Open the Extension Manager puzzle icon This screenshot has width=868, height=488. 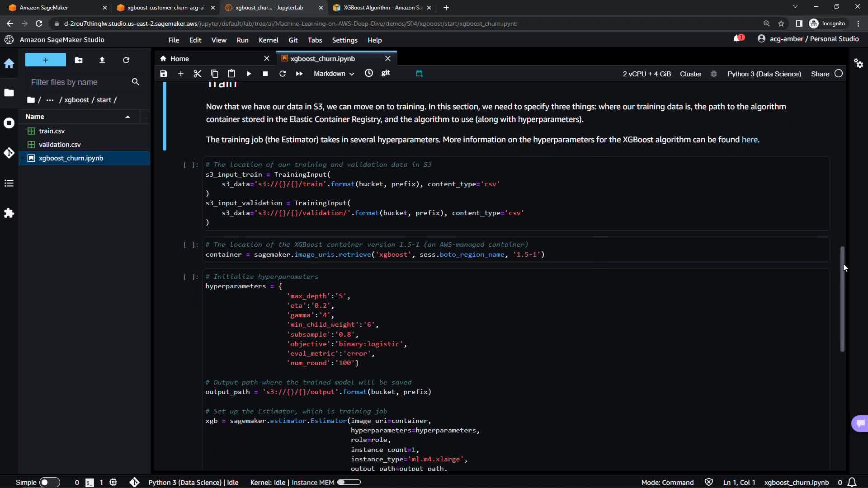tap(9, 213)
